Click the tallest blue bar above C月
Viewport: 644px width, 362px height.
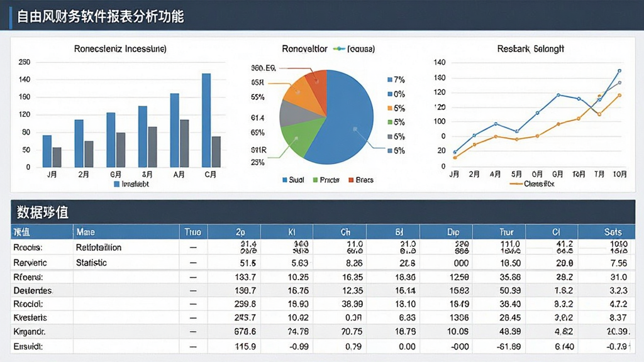[206, 120]
